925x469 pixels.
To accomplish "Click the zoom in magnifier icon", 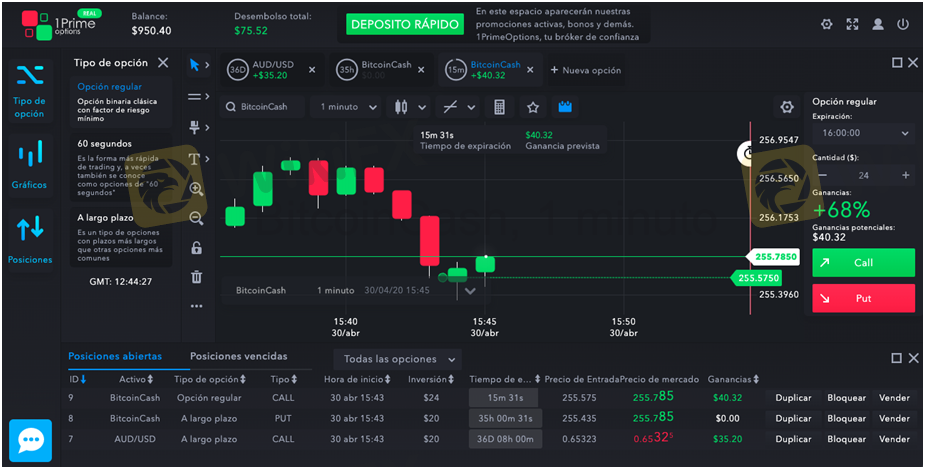I will point(196,188).
